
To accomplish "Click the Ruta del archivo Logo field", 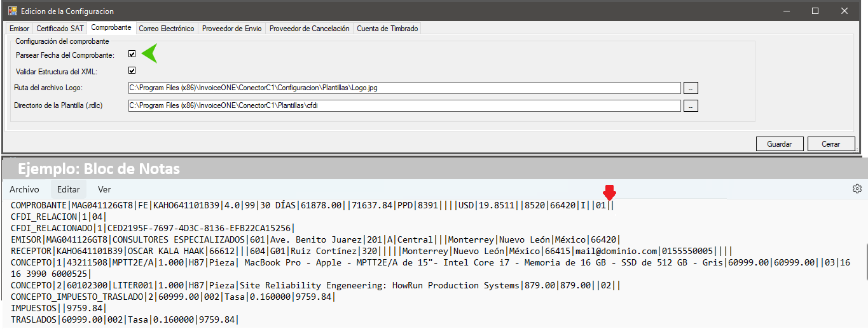I will tap(403, 88).
